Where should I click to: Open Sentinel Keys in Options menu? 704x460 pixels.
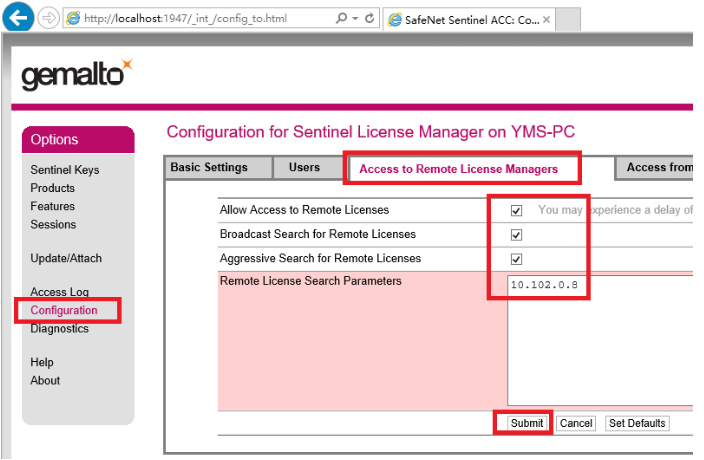click(x=65, y=170)
